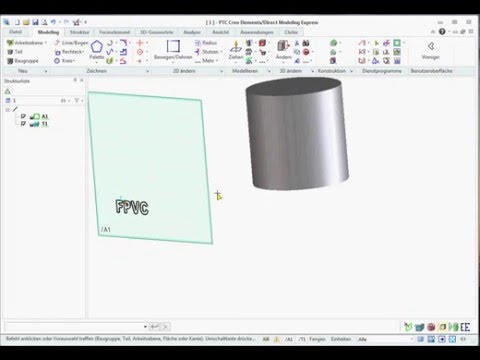Click the red sphere icon in bottom toolbar
The image size is (480, 360).
click(x=431, y=327)
